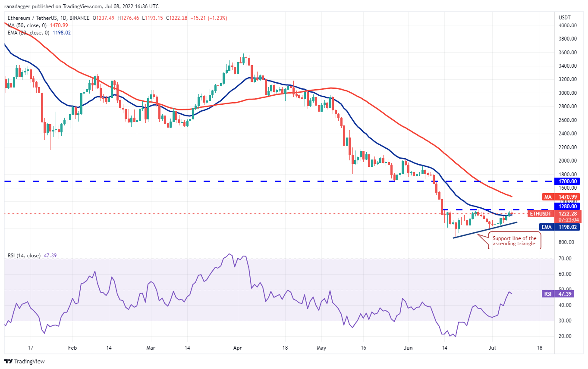Click the RSI (14, close) indicator title
This screenshot has height=369, width=588.
click(24, 256)
